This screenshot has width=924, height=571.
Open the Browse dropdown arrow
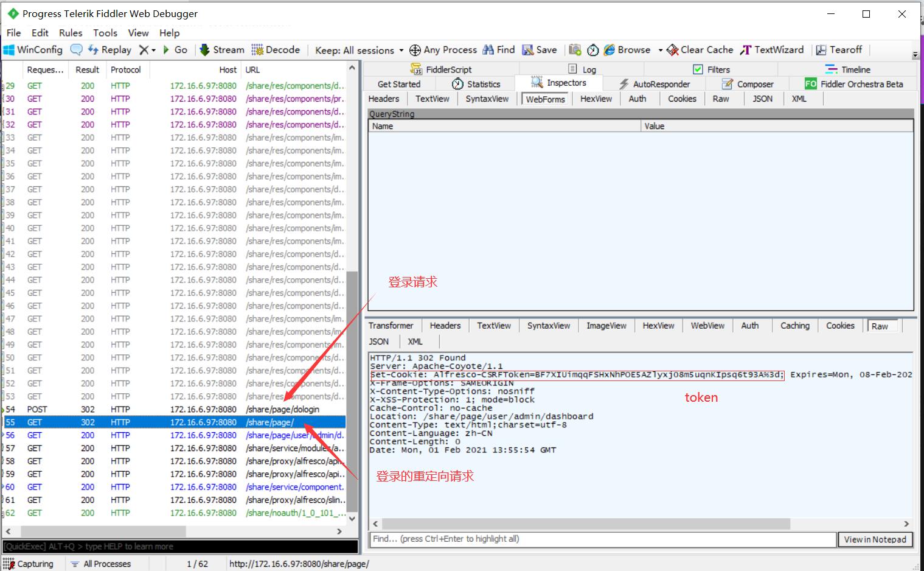pyautogui.click(x=660, y=50)
